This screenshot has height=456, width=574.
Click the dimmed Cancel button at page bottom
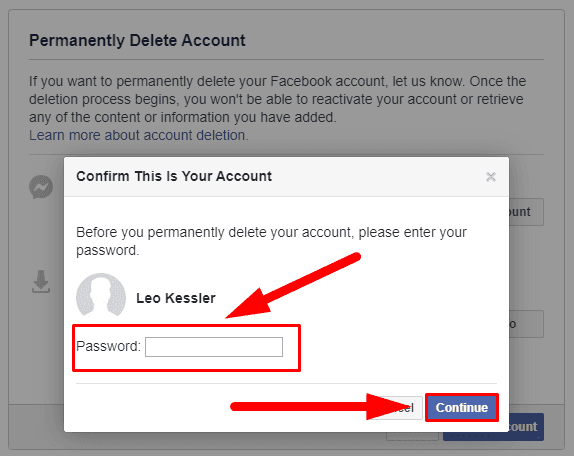click(x=412, y=436)
